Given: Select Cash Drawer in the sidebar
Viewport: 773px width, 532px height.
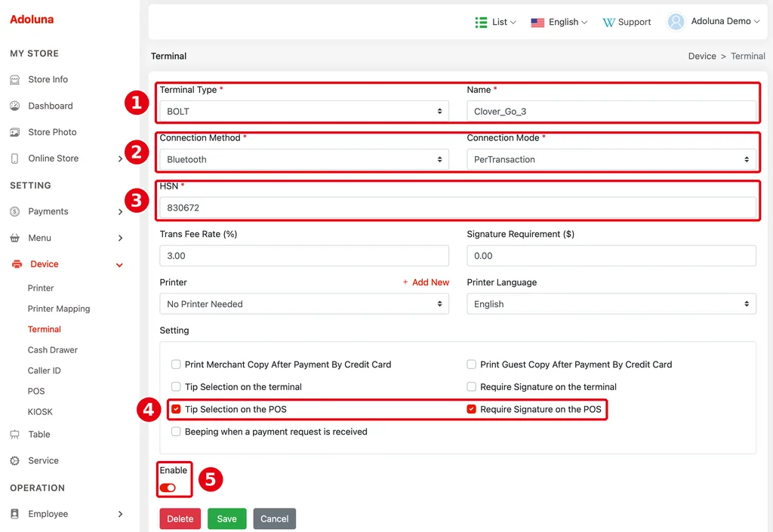Looking at the screenshot, I should 53,349.
